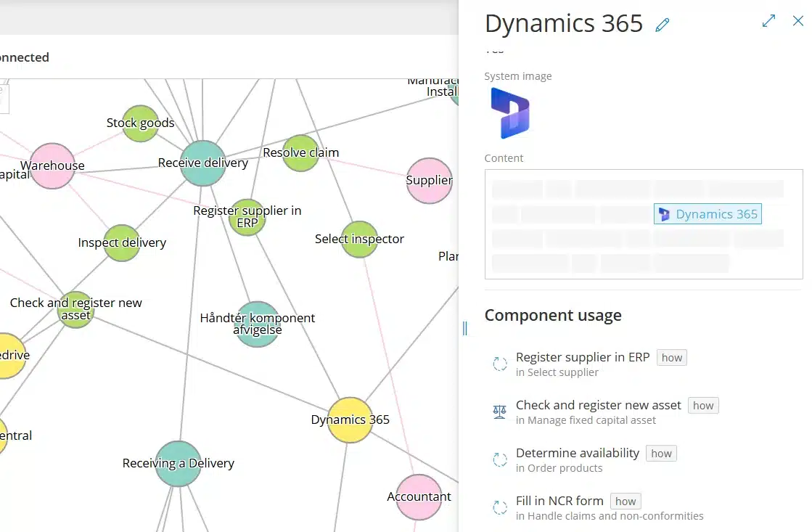Click 'how' badge next to Register supplier in ERP
The height and width of the screenshot is (532, 812).
tap(672, 358)
